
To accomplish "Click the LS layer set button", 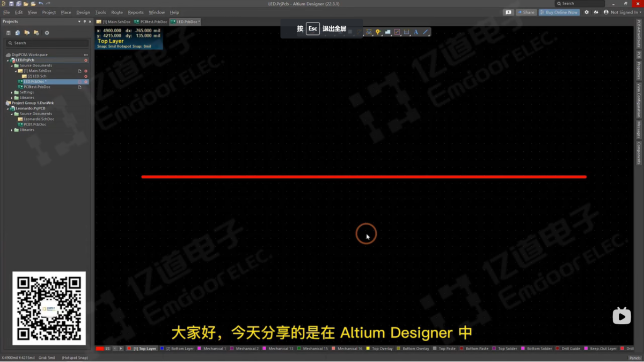I will tap(107, 349).
